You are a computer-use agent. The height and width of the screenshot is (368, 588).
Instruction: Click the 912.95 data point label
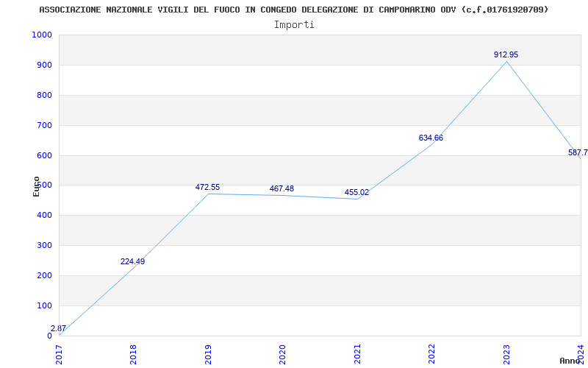coord(506,54)
